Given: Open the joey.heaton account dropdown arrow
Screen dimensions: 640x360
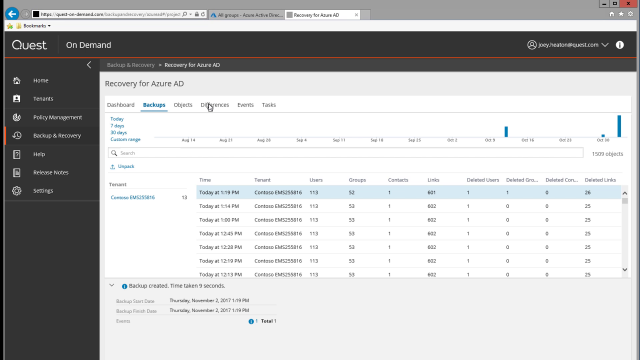Looking at the screenshot, I should click(605, 45).
